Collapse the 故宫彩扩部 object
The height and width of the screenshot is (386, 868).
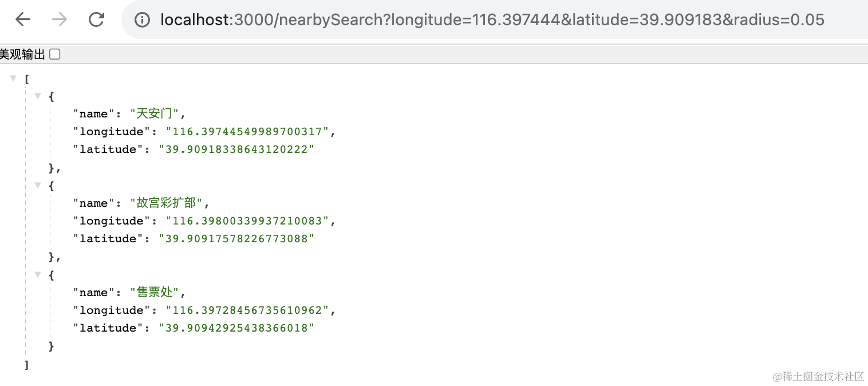[38, 185]
